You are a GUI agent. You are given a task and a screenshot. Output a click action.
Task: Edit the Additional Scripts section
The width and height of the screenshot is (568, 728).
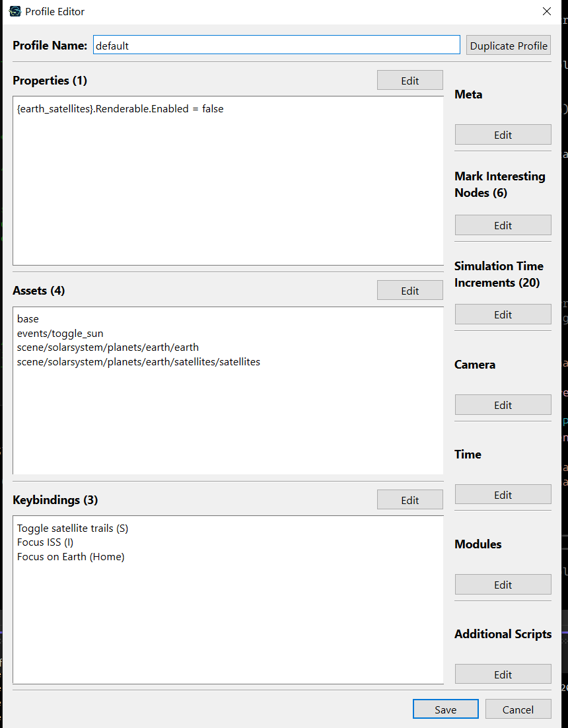tap(503, 674)
